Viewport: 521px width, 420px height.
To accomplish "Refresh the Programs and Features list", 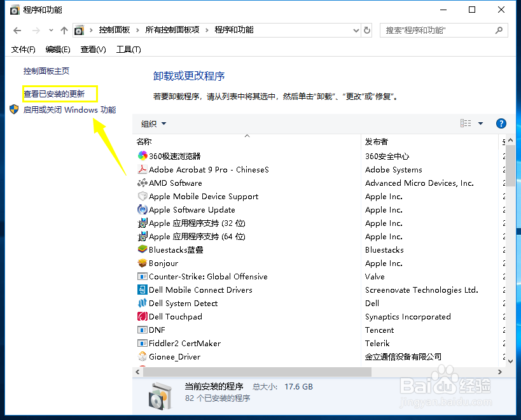I will (x=367, y=31).
